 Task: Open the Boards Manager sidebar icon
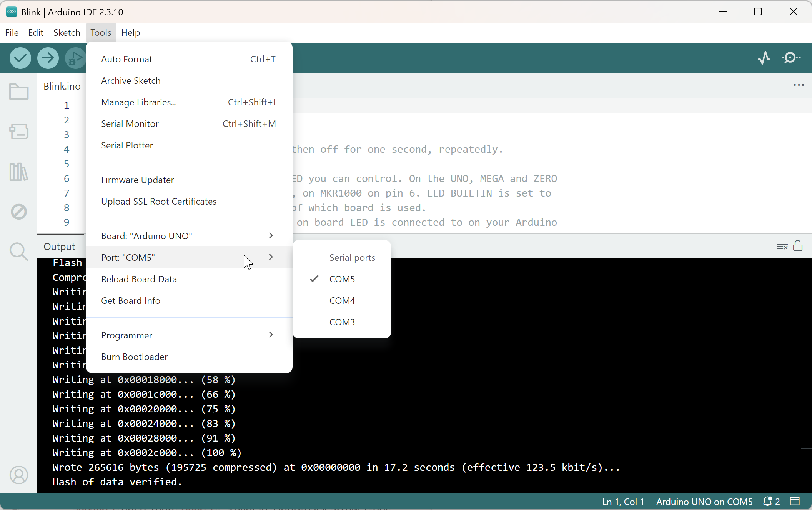tap(19, 132)
